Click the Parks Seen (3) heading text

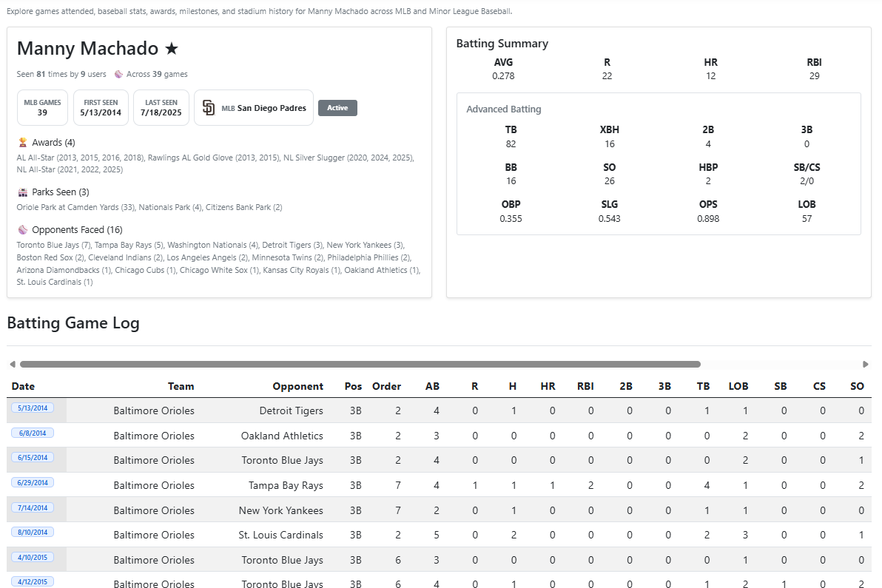point(61,192)
